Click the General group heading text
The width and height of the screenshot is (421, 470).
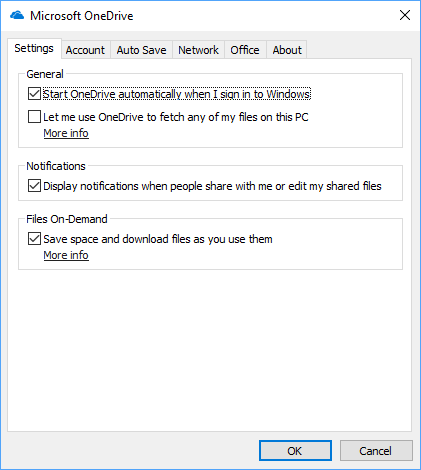pos(45,74)
